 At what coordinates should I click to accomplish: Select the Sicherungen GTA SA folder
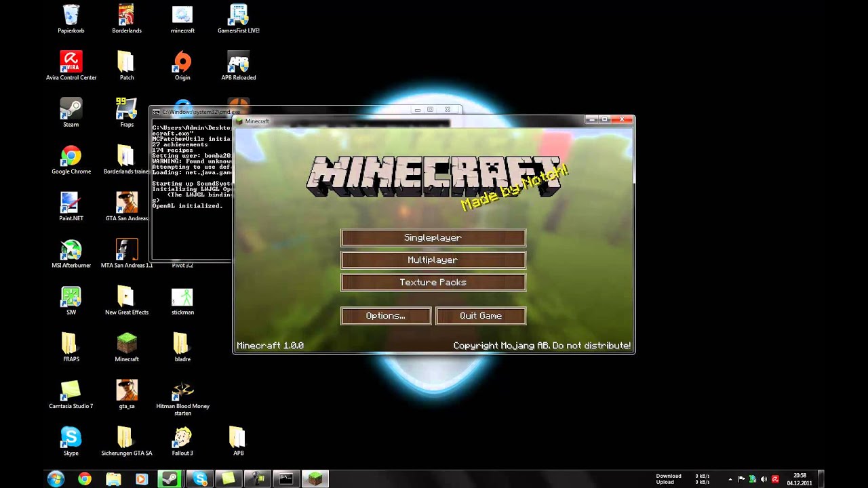127,441
